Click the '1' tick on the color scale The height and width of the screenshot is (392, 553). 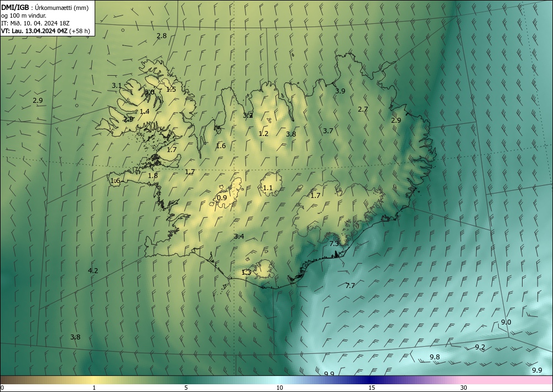pyautogui.click(x=94, y=388)
